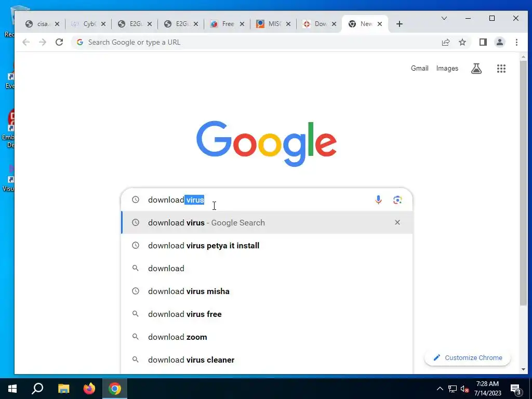The height and width of the screenshot is (399, 532).
Task: Click the Customize Chrome button
Action: [468, 357]
